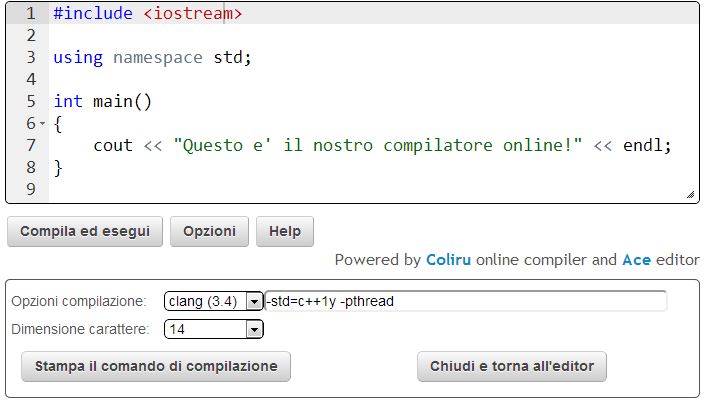Collapse the code fold arrow at line 6
Screen dimensions: 704x401
coord(42,124)
